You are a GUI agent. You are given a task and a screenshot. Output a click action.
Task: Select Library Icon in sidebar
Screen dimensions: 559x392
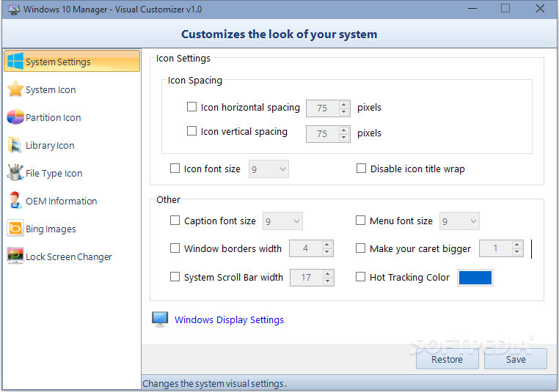50,146
